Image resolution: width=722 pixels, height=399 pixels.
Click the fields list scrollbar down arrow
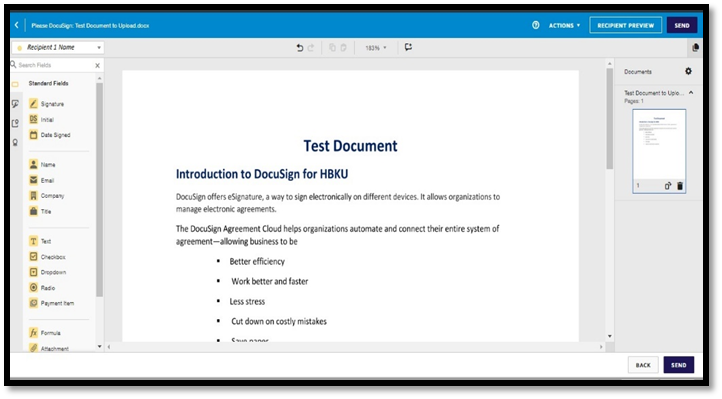[x=99, y=347]
